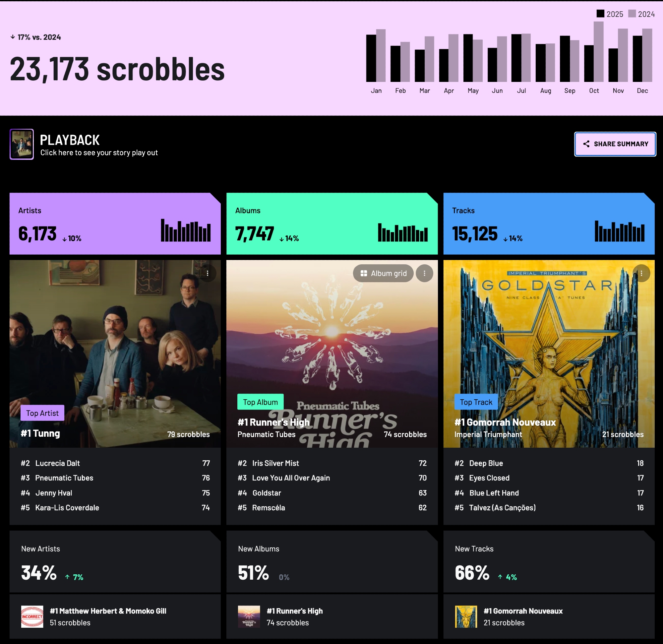This screenshot has height=644, width=663.
Task: Open the Deep Blue track link
Action: [x=486, y=463]
